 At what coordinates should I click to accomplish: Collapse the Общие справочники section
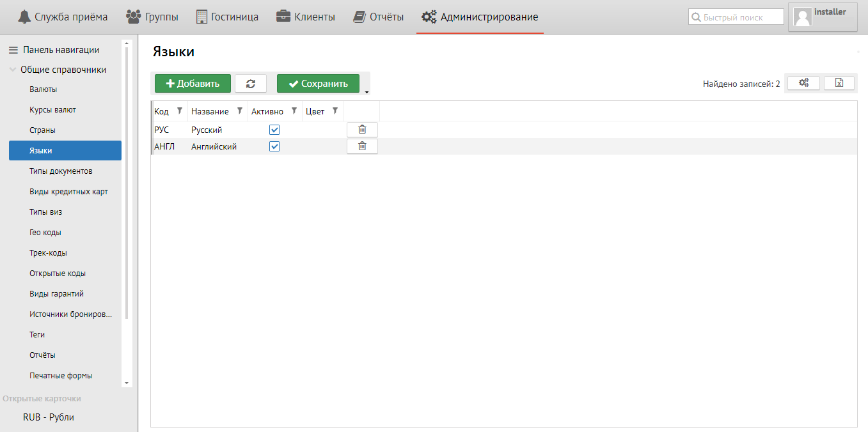pyautogui.click(x=13, y=70)
